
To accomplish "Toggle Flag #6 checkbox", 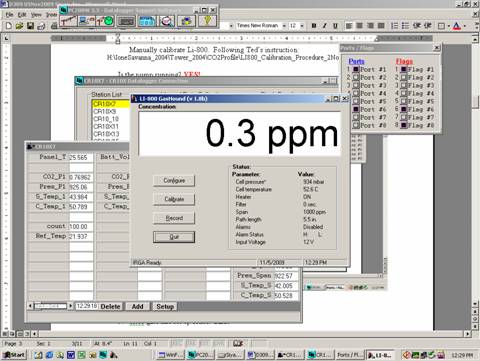I will click(x=404, y=109).
